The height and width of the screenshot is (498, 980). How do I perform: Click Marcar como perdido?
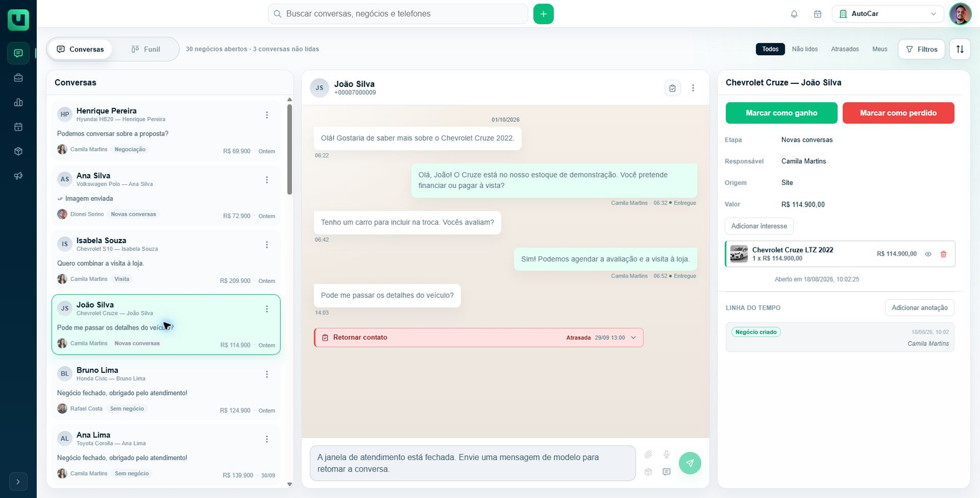(x=898, y=113)
